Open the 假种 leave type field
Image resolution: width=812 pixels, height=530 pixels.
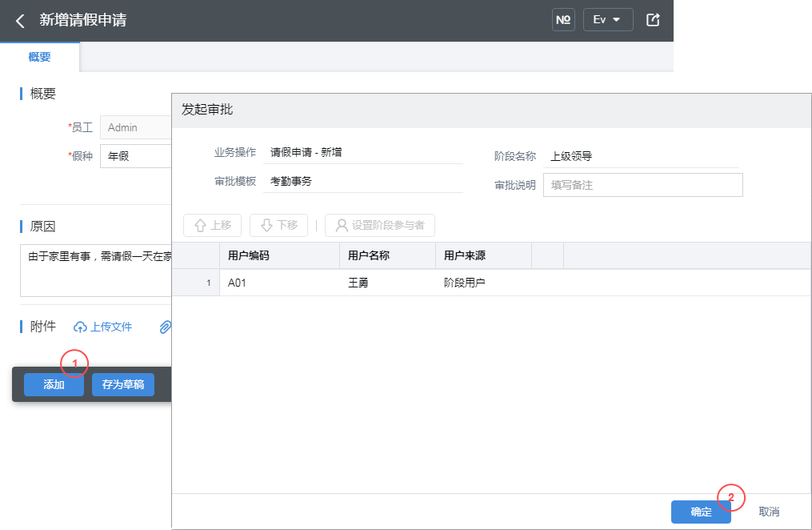[x=136, y=156]
